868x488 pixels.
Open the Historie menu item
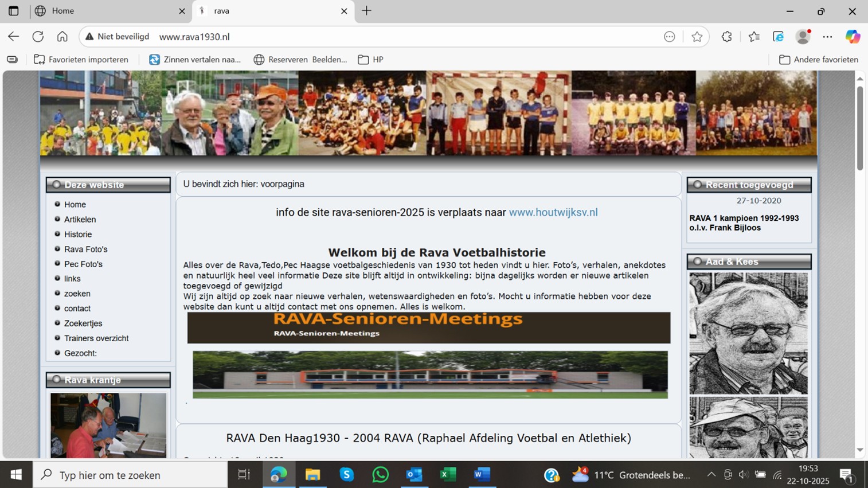pyautogui.click(x=78, y=234)
